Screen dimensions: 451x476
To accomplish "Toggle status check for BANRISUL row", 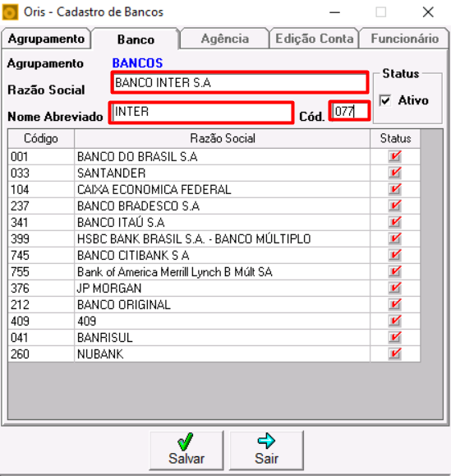I will [395, 337].
